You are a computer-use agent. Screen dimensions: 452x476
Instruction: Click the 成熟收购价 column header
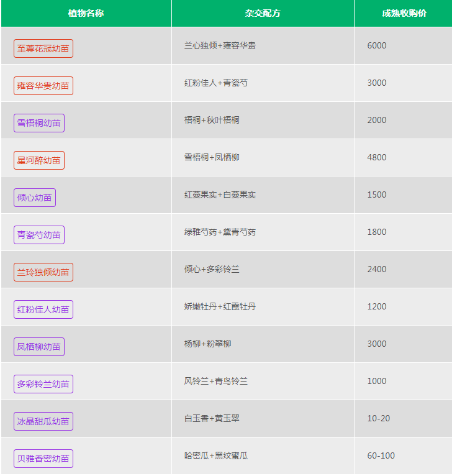tap(404, 13)
